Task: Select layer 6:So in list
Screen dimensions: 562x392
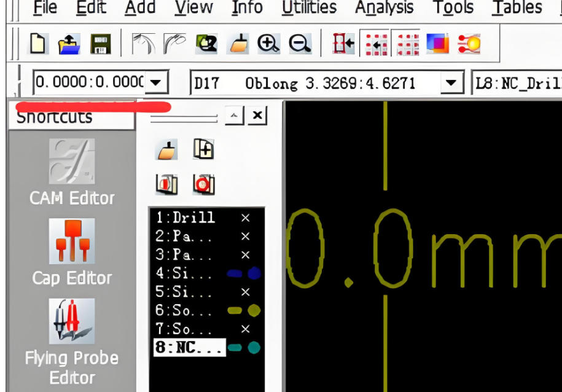Action: coord(183,310)
